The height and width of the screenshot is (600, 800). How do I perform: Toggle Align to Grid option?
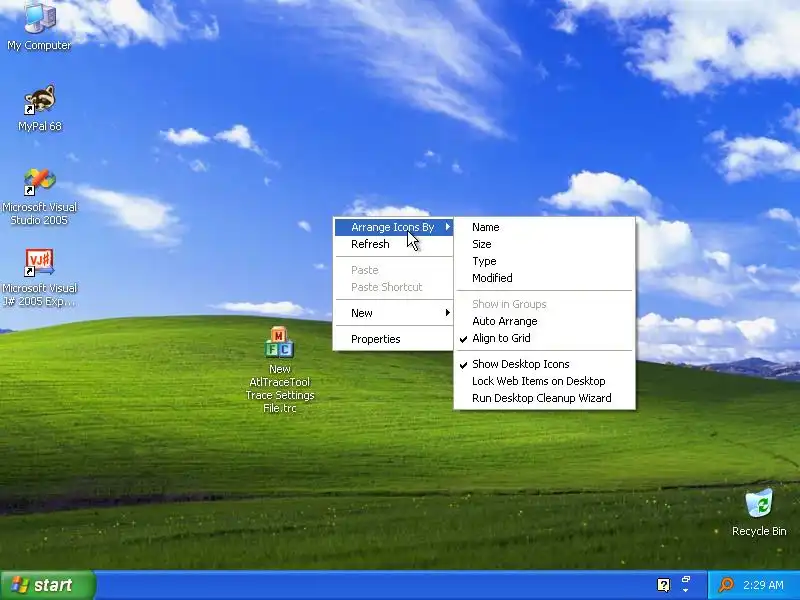coord(544,338)
